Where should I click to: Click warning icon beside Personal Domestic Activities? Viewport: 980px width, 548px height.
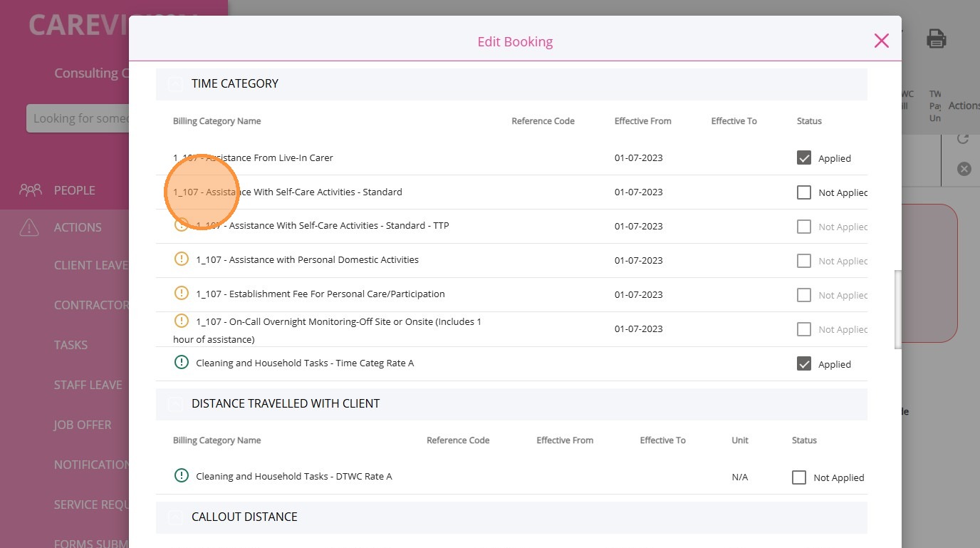pos(182,259)
